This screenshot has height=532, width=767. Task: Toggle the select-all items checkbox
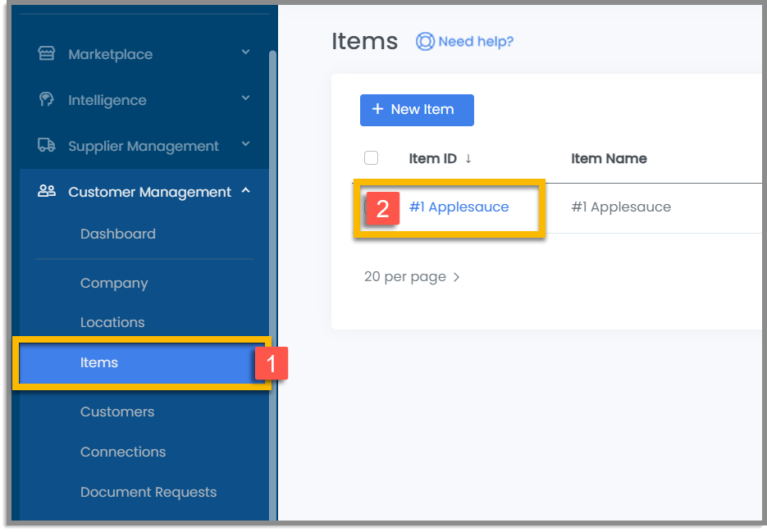372,158
